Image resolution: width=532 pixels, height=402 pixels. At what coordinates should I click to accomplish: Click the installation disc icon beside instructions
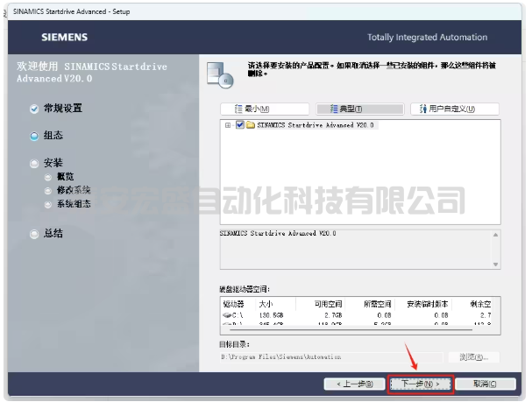click(x=218, y=74)
